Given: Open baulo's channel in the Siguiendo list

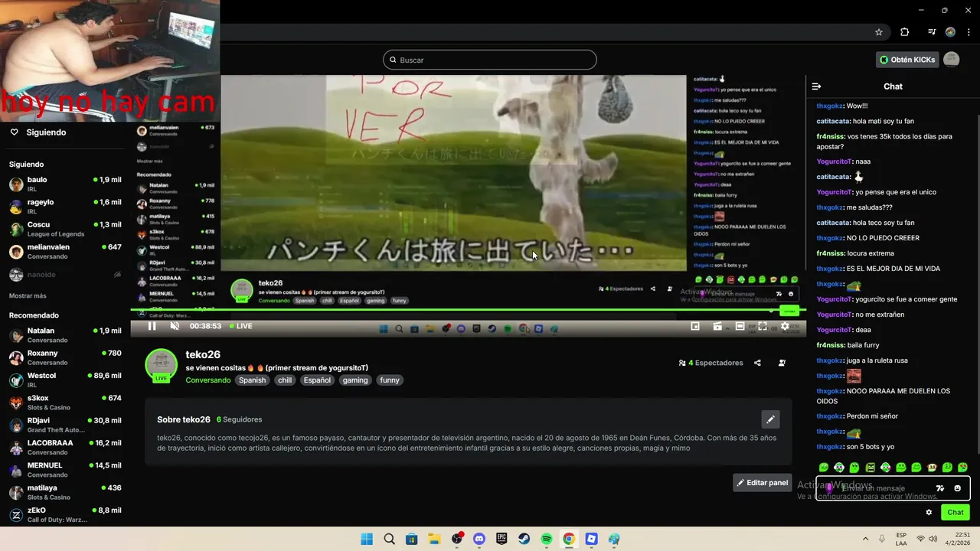Looking at the screenshot, I should coord(65,184).
